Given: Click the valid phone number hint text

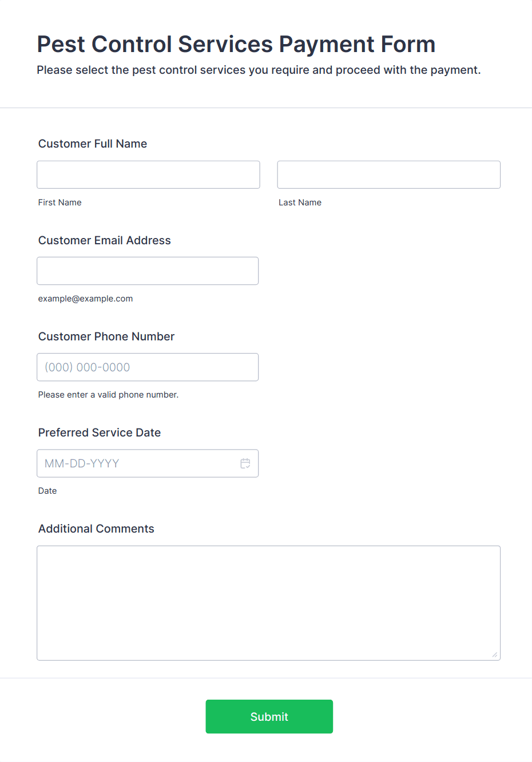Looking at the screenshot, I should (109, 395).
